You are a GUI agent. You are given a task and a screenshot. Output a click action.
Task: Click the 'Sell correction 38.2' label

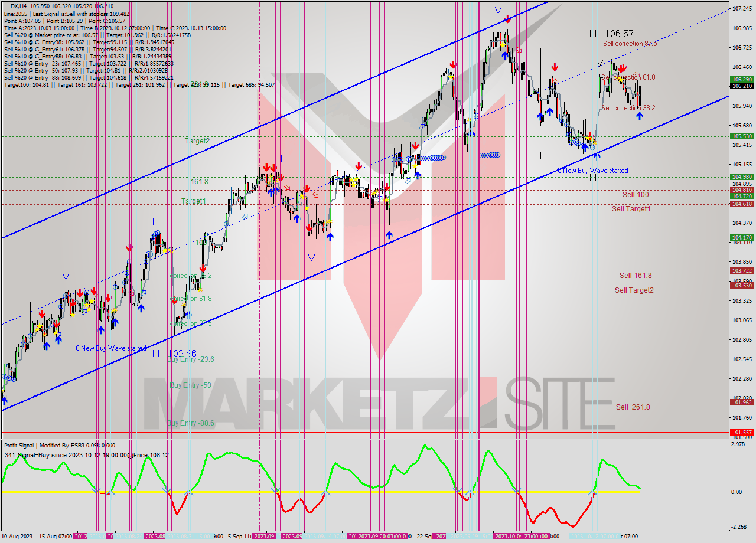tap(628, 108)
